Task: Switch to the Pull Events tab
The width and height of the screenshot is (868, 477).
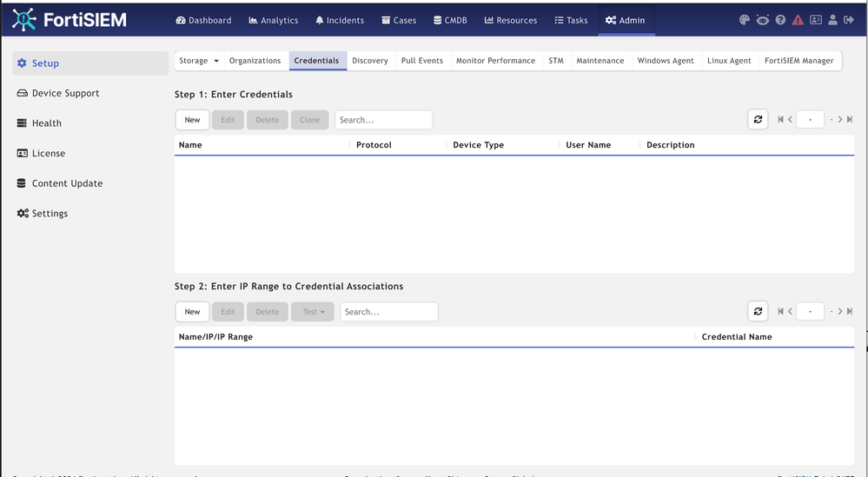Action: click(422, 61)
